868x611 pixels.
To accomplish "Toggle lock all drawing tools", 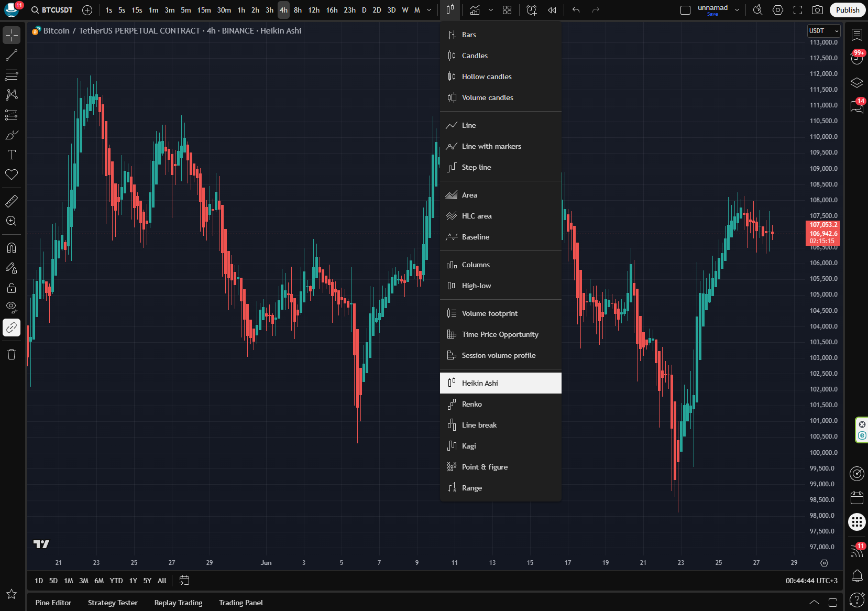I will (12, 288).
